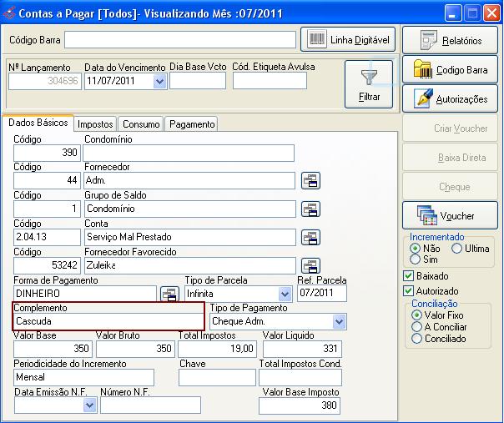Click the Filtrar funnel button
This screenshot has width=504, height=423.
(x=369, y=84)
